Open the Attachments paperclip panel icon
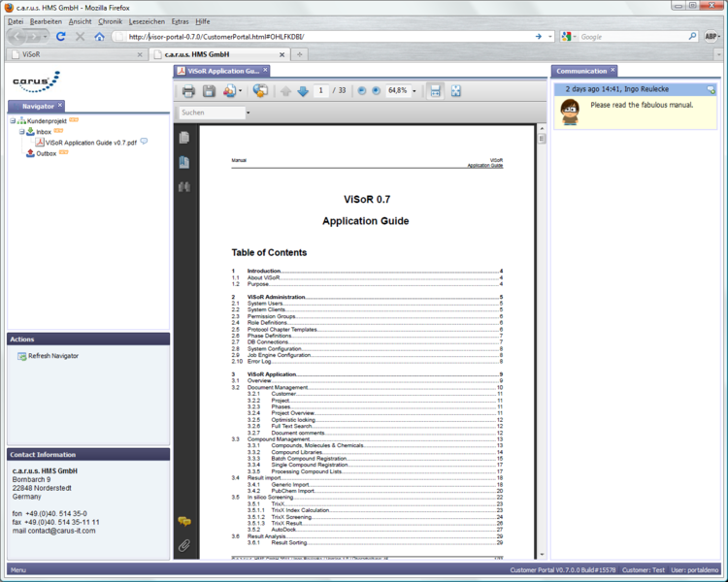Screen dimensions: 728x582 tap(184, 545)
